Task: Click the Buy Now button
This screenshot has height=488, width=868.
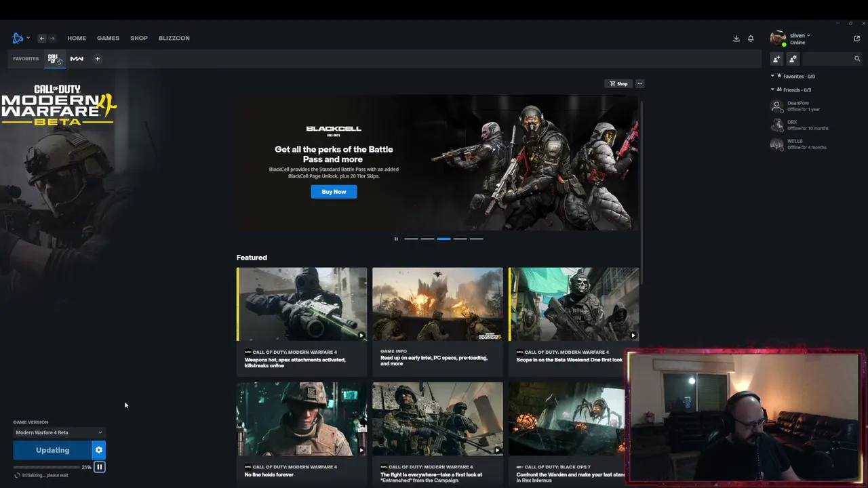Action: (x=334, y=192)
